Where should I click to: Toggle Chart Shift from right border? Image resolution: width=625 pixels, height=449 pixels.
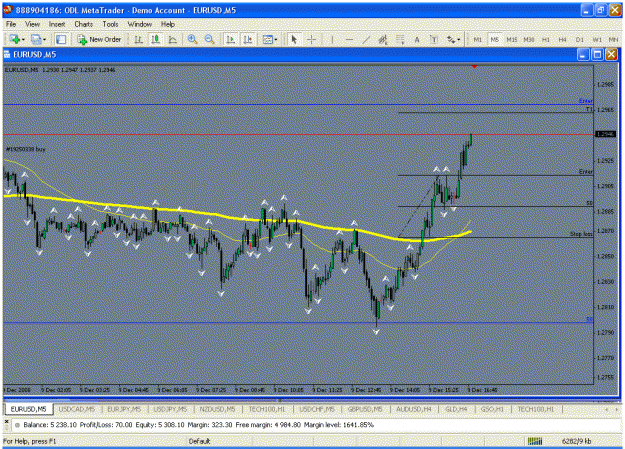[x=248, y=39]
